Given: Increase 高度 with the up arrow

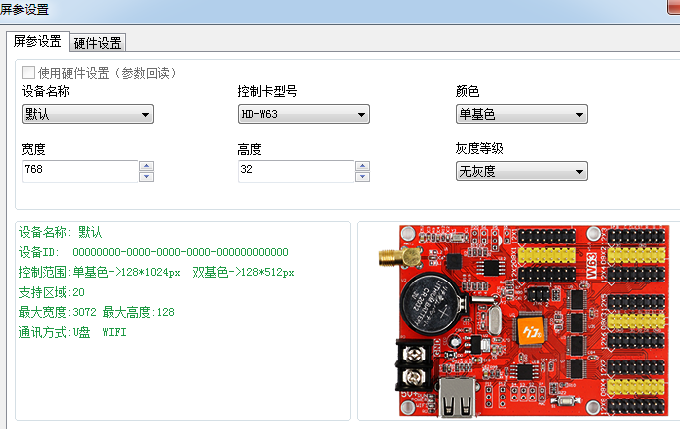Looking at the screenshot, I should click(363, 166).
